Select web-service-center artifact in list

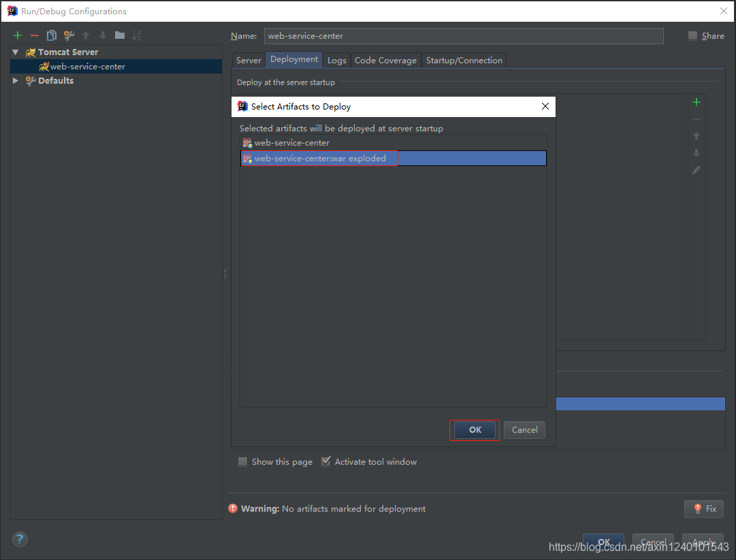394,143
